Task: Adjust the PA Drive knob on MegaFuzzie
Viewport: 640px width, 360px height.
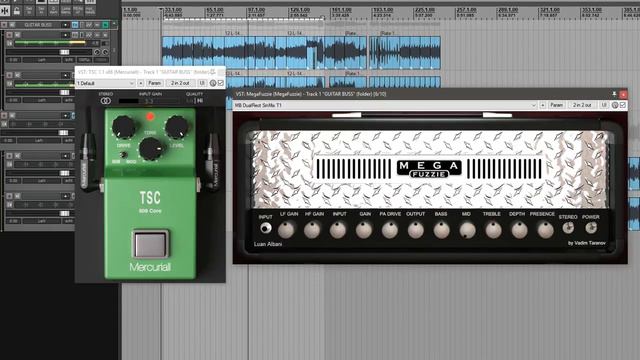Action: (x=390, y=230)
